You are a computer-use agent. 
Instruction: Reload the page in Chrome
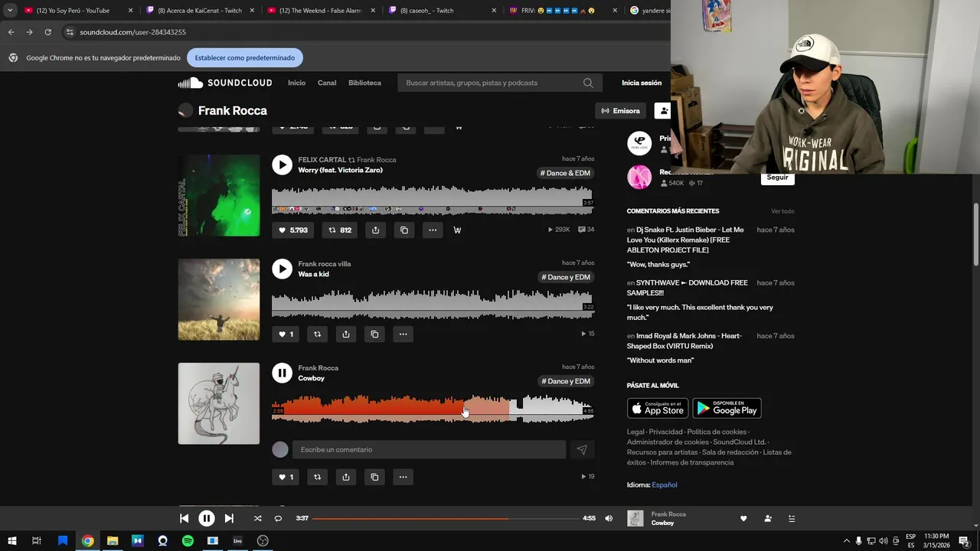tap(47, 32)
